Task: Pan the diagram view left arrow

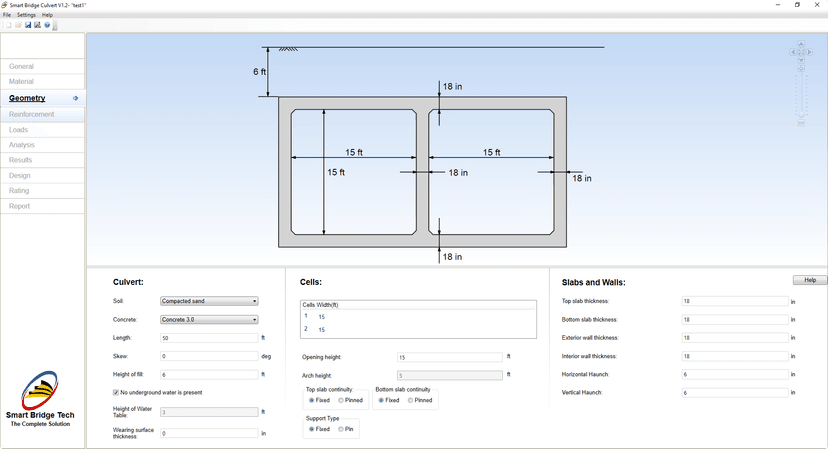Action: tap(793, 53)
